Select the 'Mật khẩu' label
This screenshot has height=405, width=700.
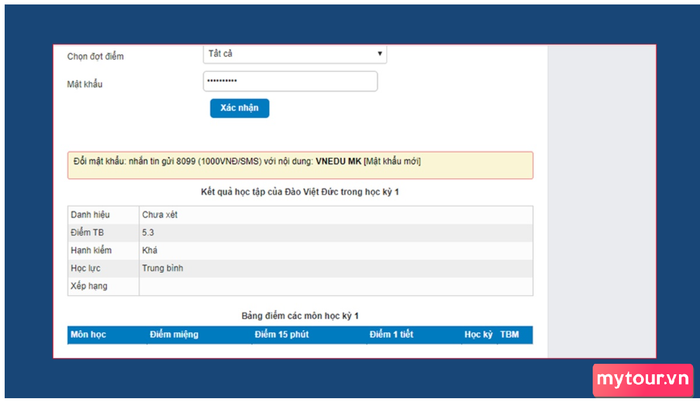coord(84,84)
